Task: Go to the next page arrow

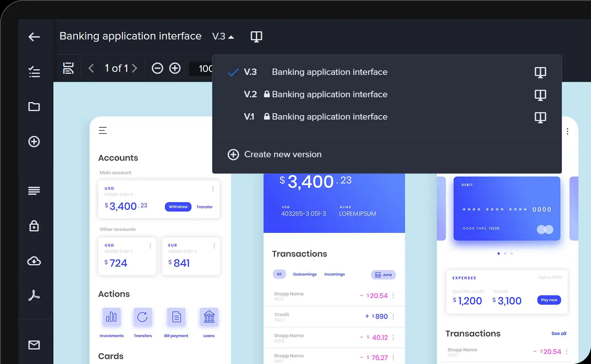Action: (x=135, y=68)
